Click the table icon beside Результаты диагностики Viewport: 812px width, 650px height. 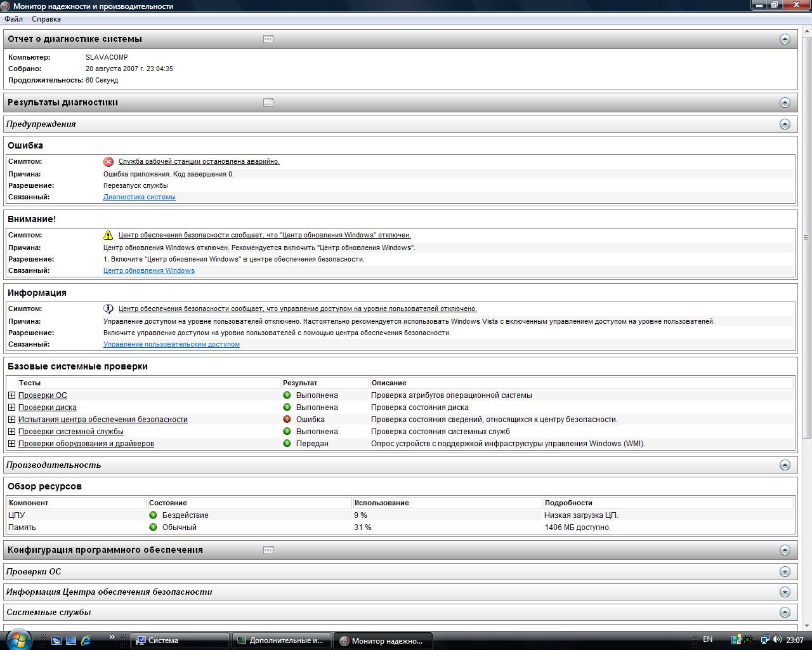(x=268, y=103)
